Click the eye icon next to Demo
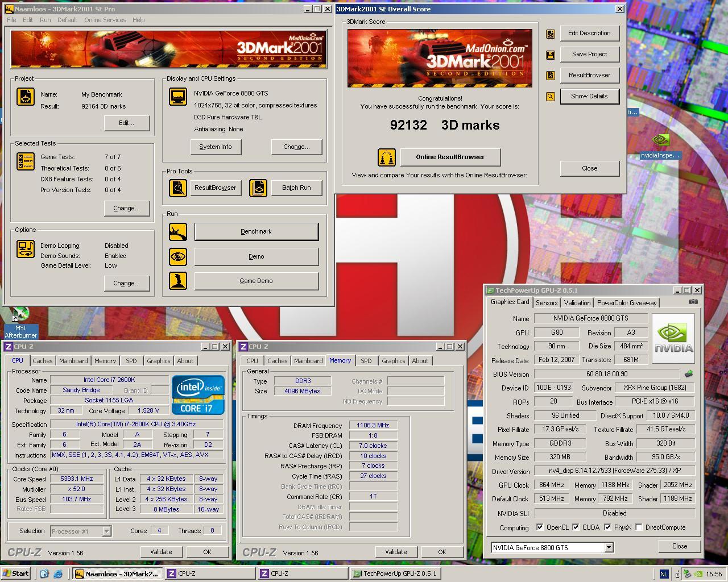 pyautogui.click(x=178, y=256)
